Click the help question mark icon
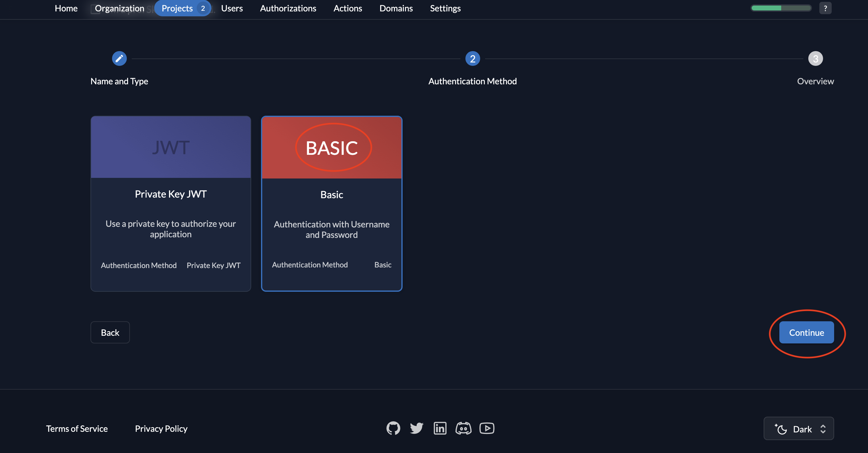Viewport: 868px width, 453px height. pos(826,8)
